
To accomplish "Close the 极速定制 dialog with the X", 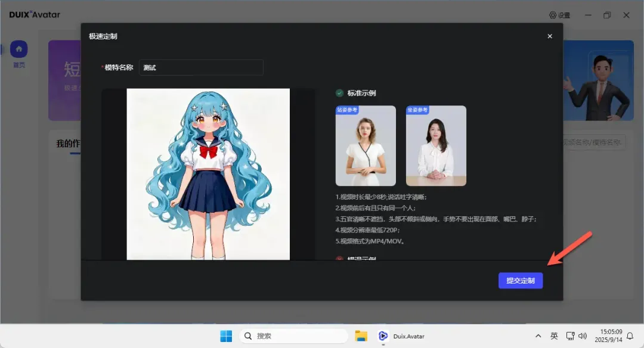I will (550, 36).
